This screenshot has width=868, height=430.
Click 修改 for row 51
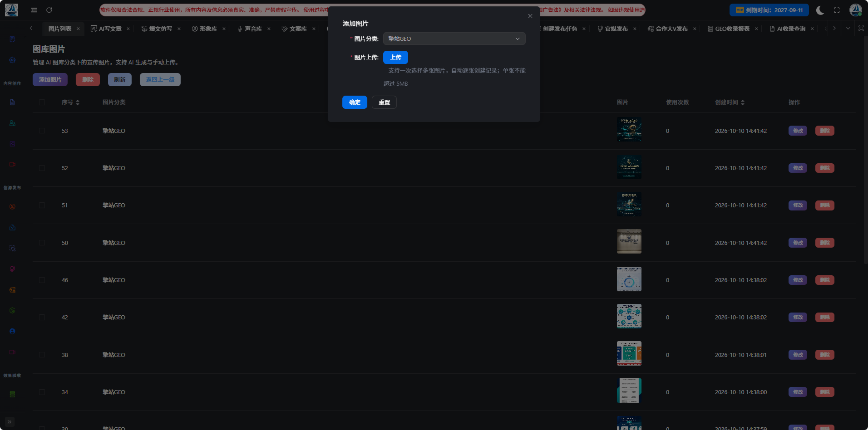(x=797, y=205)
